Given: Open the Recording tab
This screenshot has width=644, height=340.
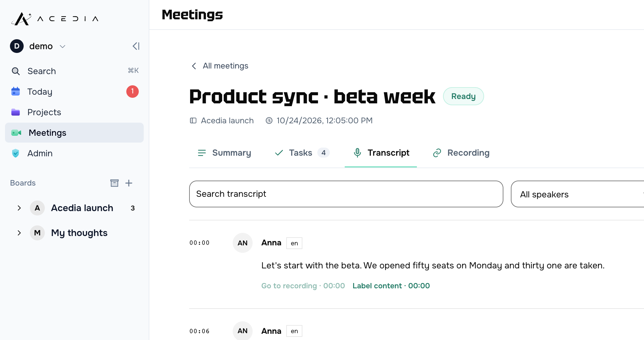Looking at the screenshot, I should [461, 153].
